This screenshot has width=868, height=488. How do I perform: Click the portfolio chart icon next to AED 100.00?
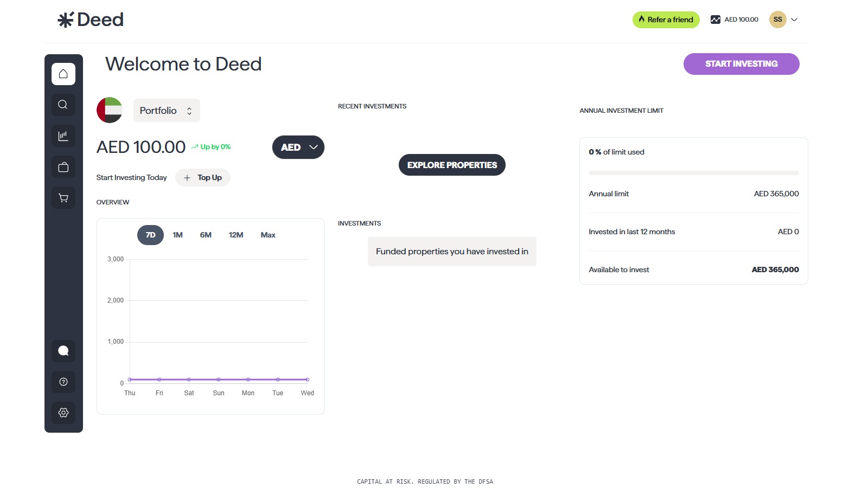pyautogui.click(x=715, y=20)
